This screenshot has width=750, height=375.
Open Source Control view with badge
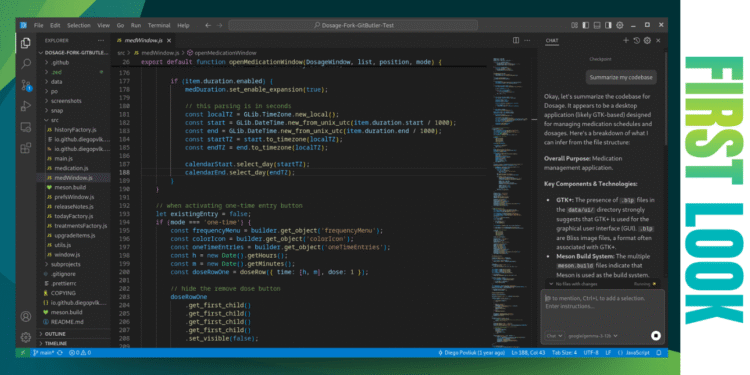[26, 85]
